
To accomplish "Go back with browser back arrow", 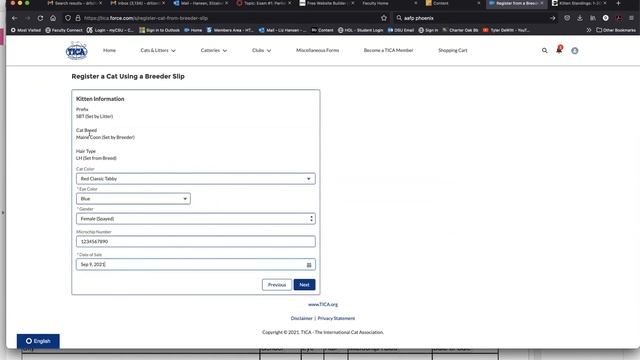I will click(15, 18).
